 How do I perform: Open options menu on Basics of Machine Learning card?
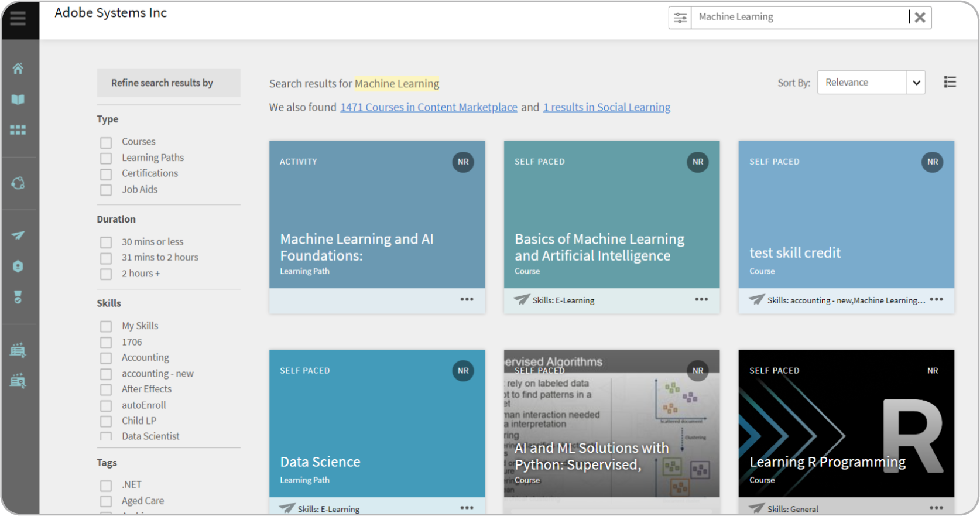701,299
